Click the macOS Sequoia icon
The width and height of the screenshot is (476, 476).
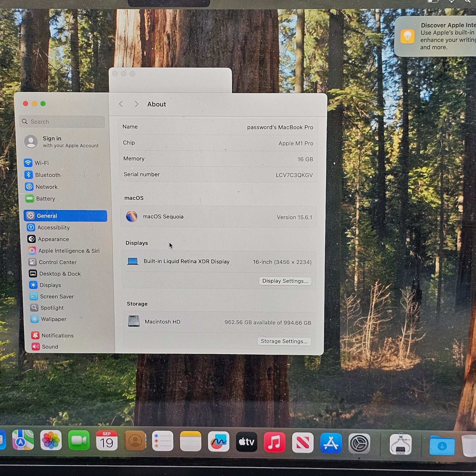click(x=132, y=216)
